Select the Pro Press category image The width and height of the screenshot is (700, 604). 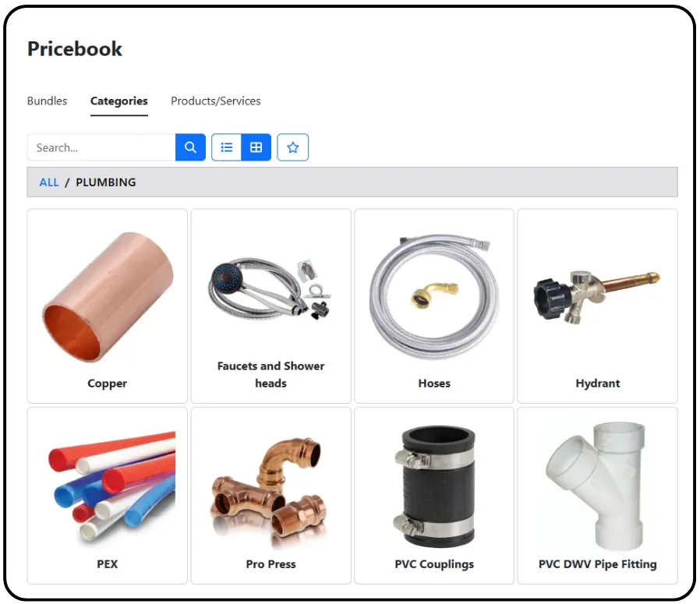point(271,491)
